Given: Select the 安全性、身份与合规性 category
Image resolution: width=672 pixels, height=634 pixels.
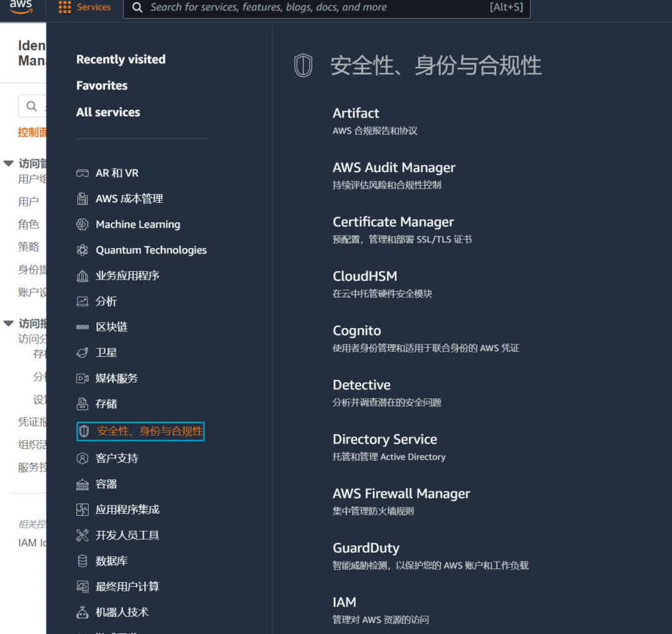Looking at the screenshot, I should coord(140,431).
